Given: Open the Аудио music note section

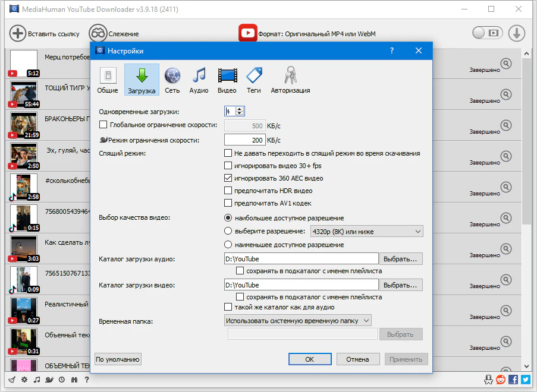Looking at the screenshot, I should (x=199, y=80).
